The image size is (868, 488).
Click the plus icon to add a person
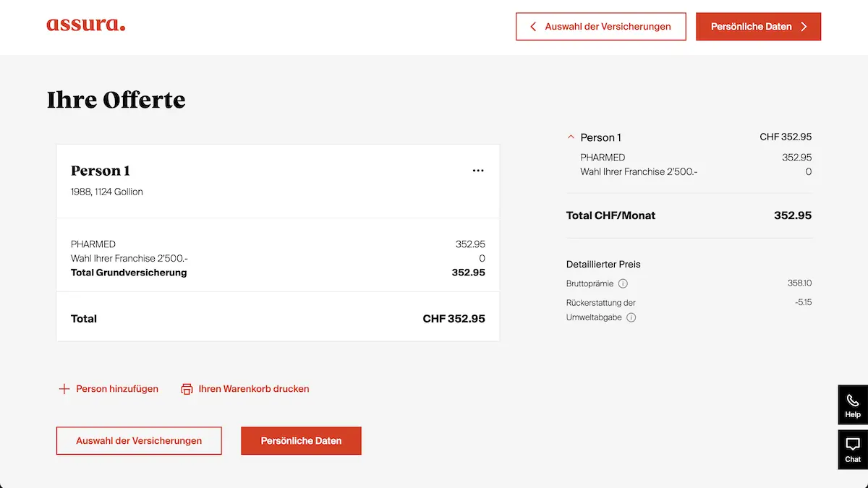point(64,389)
